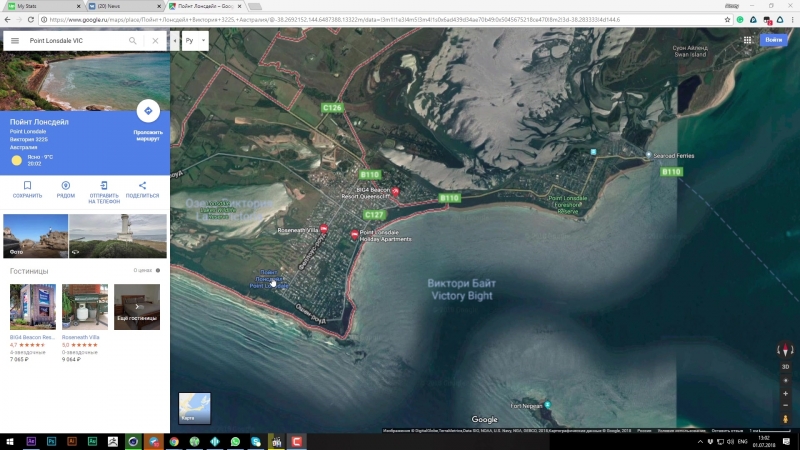Screen dimensions: 800x450
Task: Click Point Lonsdale Holiday Apartments pin
Action: [355, 235]
